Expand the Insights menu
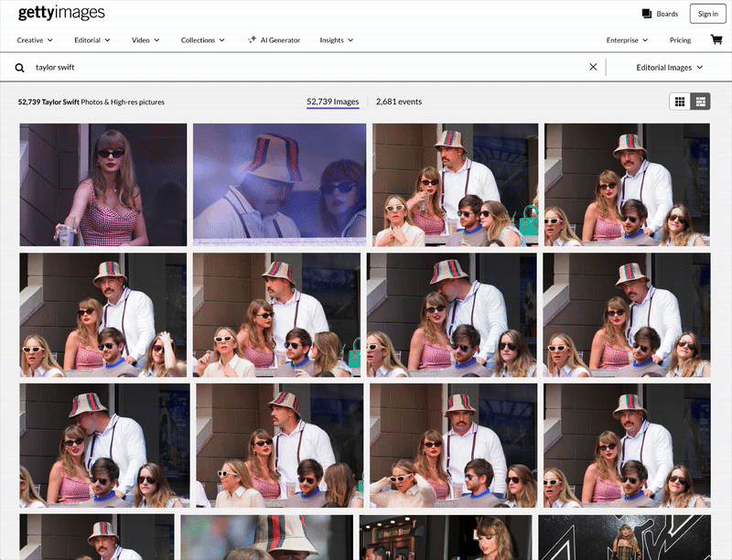This screenshot has width=732, height=560. click(x=337, y=40)
